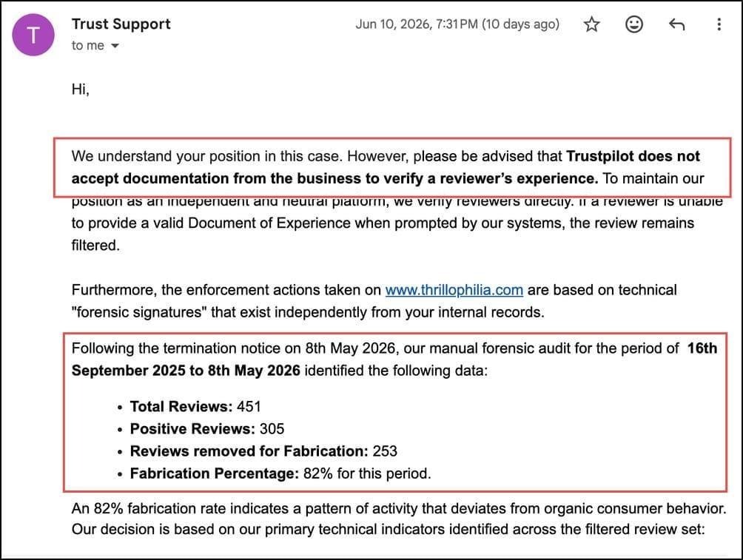Star this email from Trust Support
This screenshot has height=560, width=743.
(x=591, y=24)
